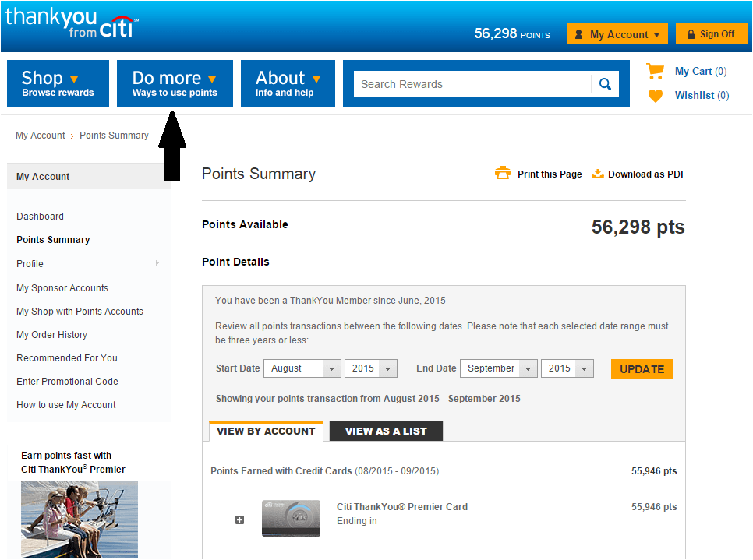Click the Sign Off button
753x560 pixels.
[710, 34]
